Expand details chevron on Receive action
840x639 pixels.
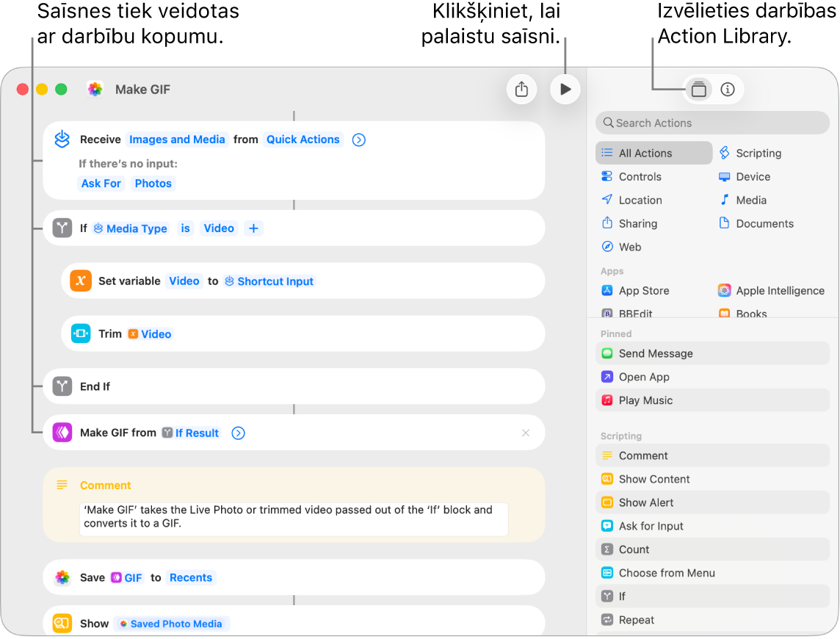tap(358, 139)
